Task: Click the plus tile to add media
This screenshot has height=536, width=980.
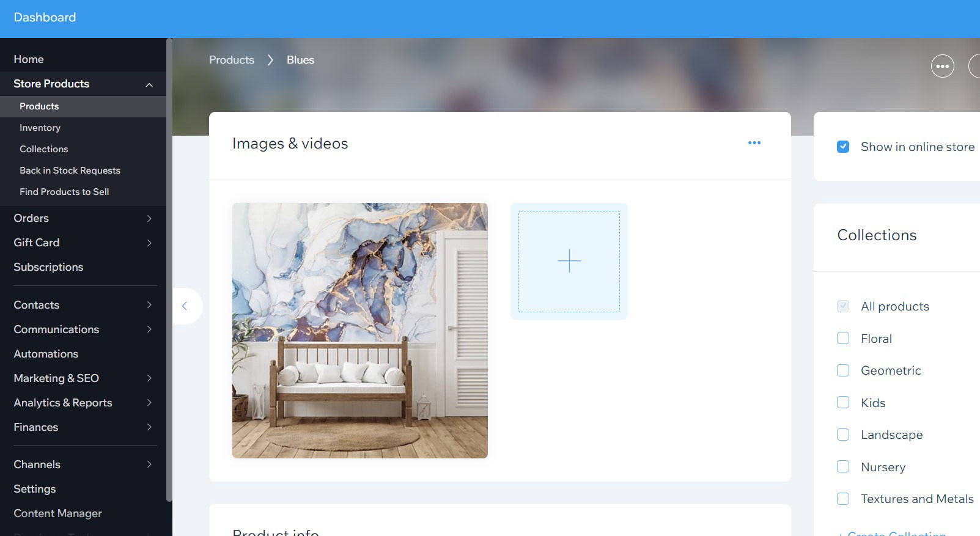Action: point(569,261)
